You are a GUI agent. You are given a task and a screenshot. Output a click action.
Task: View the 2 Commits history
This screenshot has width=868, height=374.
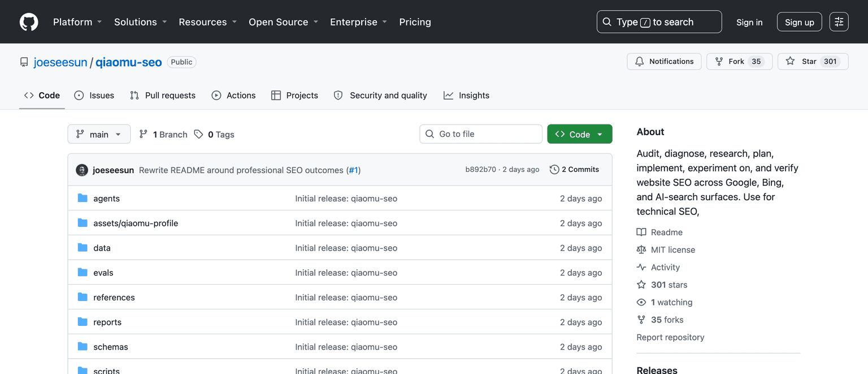coord(574,169)
